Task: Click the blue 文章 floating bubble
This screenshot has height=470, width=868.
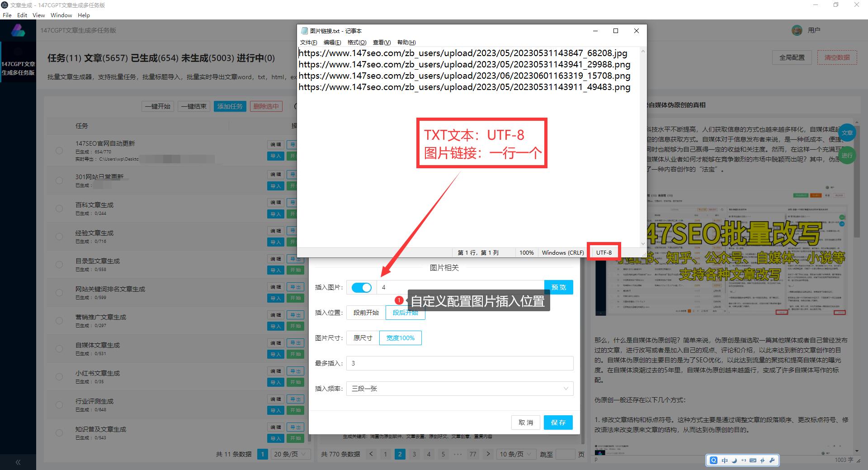Action: coord(847,133)
